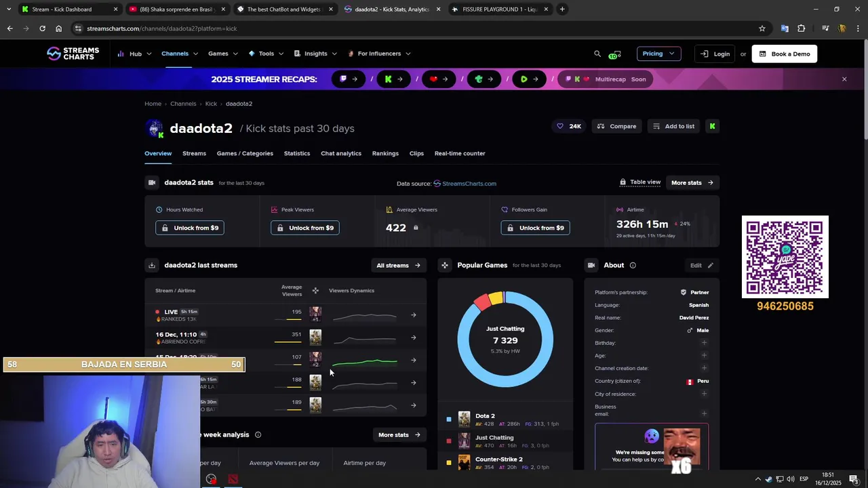Click the 24K heart favorites button
Viewport: 868px width, 488px height.
568,126
